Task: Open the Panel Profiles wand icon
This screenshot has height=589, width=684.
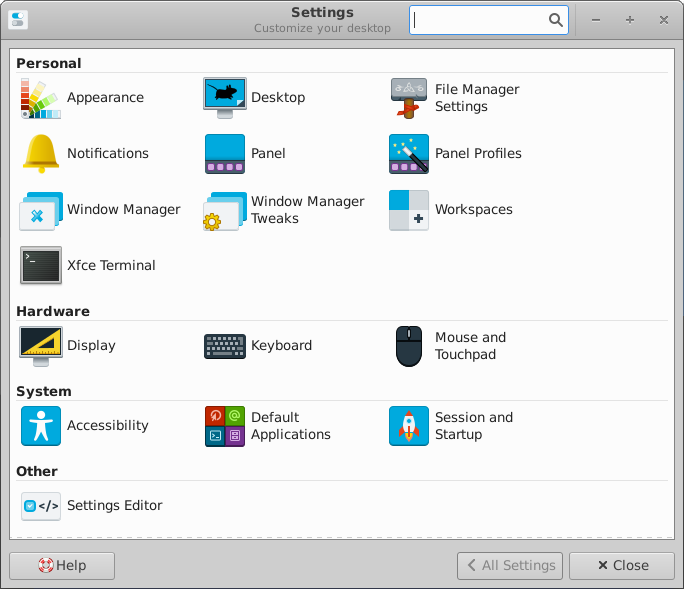Action: click(x=409, y=154)
